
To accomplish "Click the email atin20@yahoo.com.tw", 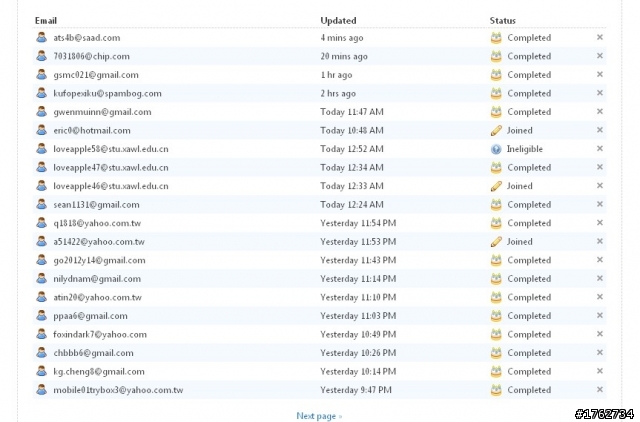I will 98,297.
